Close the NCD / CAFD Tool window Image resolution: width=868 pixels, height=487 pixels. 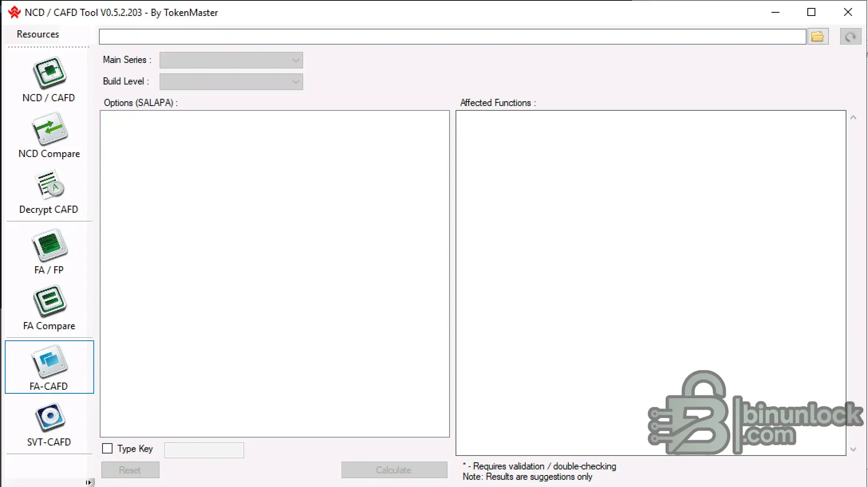click(x=848, y=12)
